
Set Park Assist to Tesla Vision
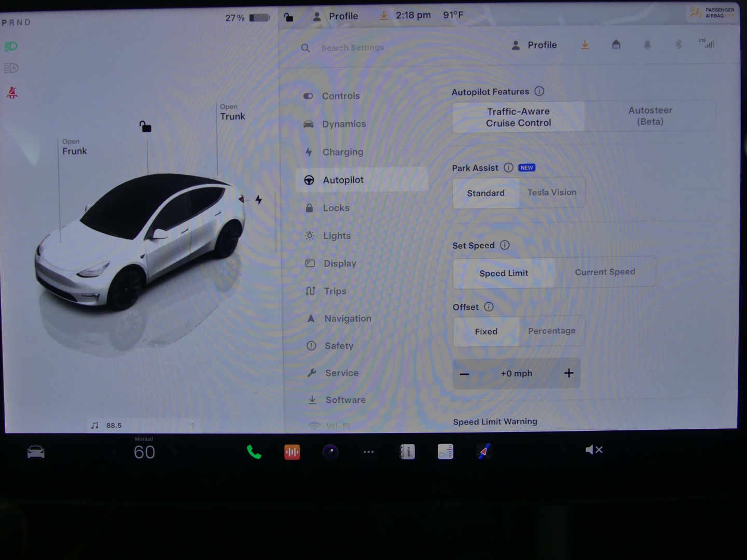[x=552, y=192]
